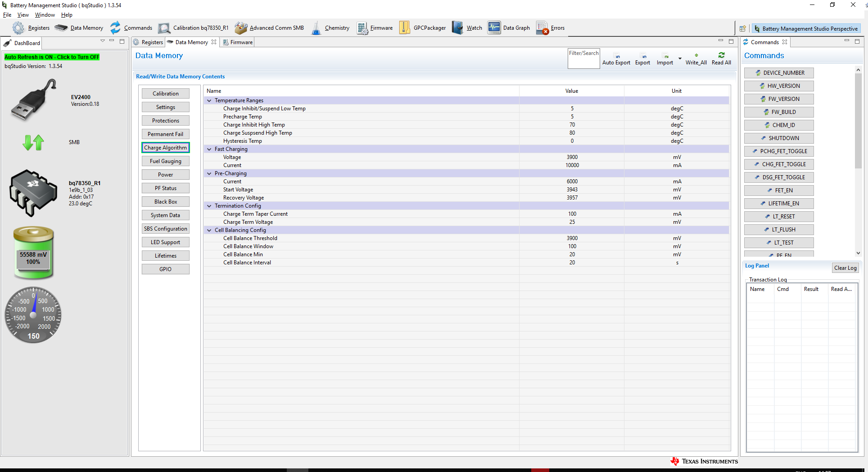Select the Hysteresis Temp row
Screen dimensions: 868x472
466,141
